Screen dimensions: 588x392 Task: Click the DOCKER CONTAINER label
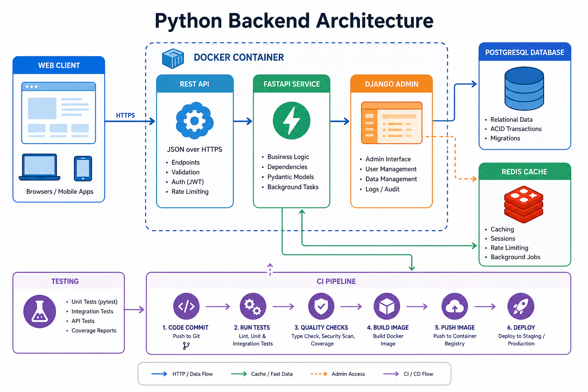click(239, 57)
